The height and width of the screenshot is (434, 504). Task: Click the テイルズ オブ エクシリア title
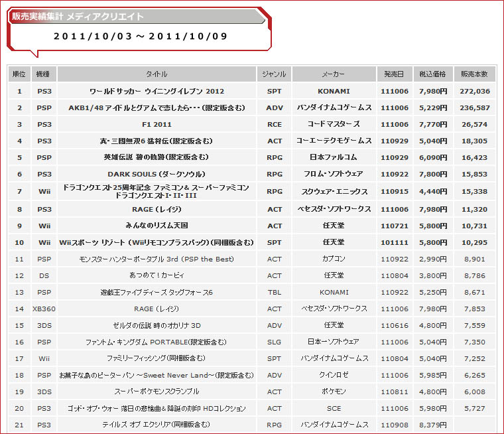pyautogui.click(x=157, y=425)
